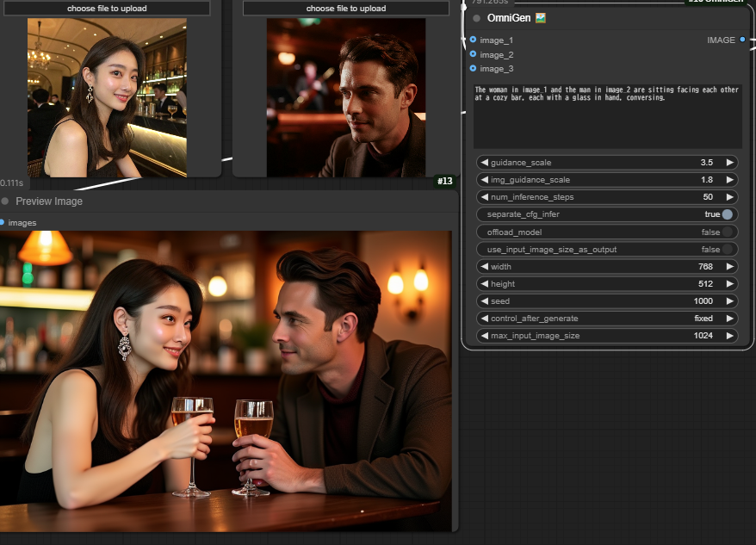
Task: Click the prompt text box
Action: [608, 116]
